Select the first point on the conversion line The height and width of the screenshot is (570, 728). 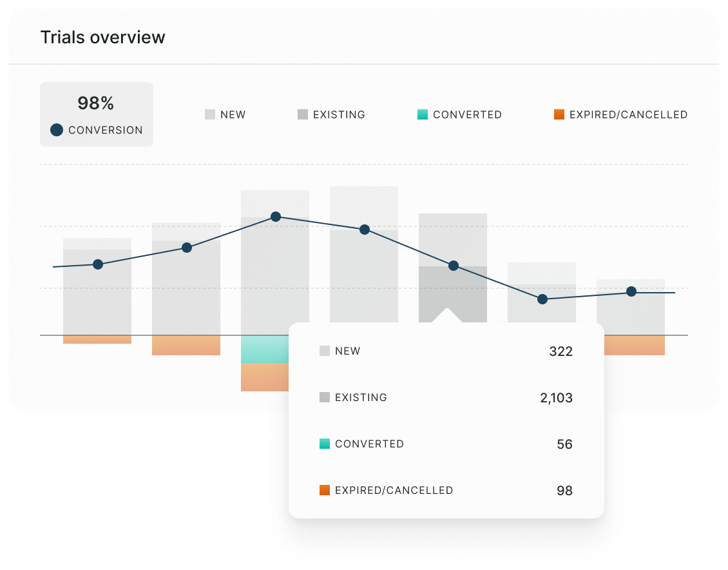point(98,264)
